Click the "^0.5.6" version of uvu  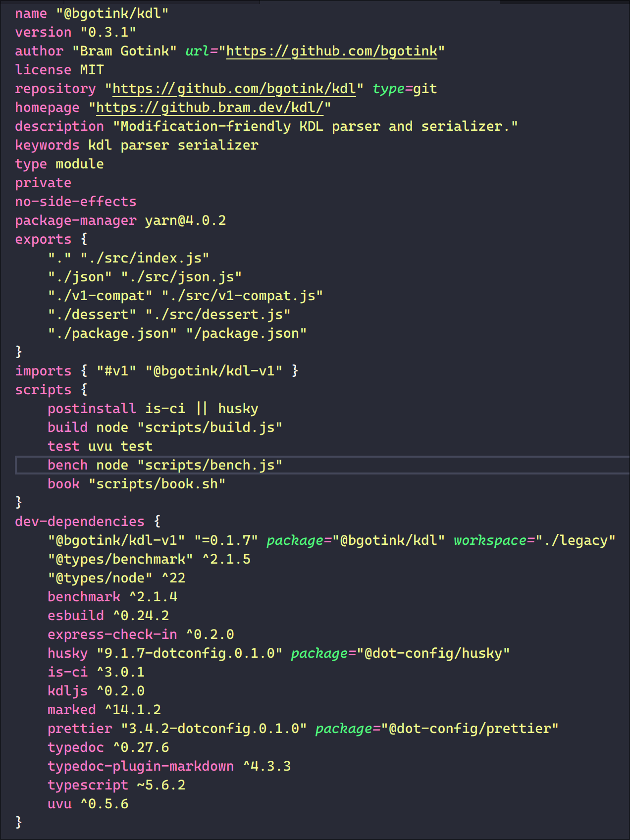[105, 804]
